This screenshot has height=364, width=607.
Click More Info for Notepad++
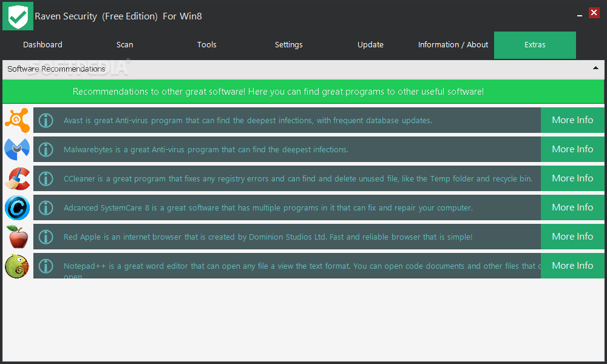click(x=572, y=266)
